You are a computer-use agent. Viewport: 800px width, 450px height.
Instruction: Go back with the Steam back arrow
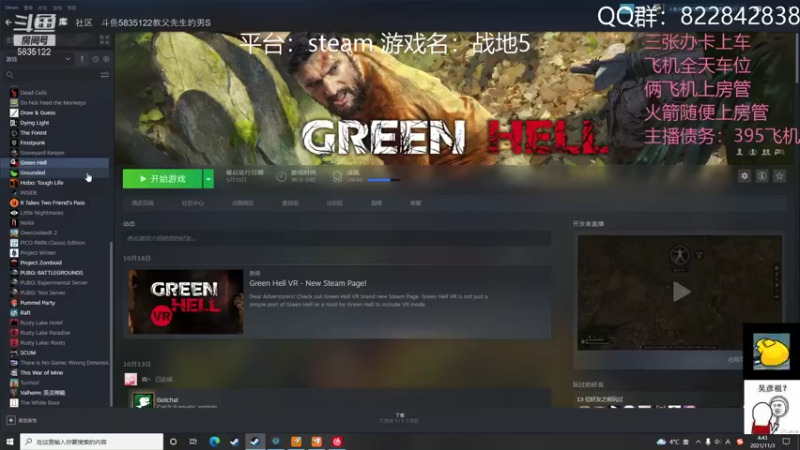pos(8,22)
